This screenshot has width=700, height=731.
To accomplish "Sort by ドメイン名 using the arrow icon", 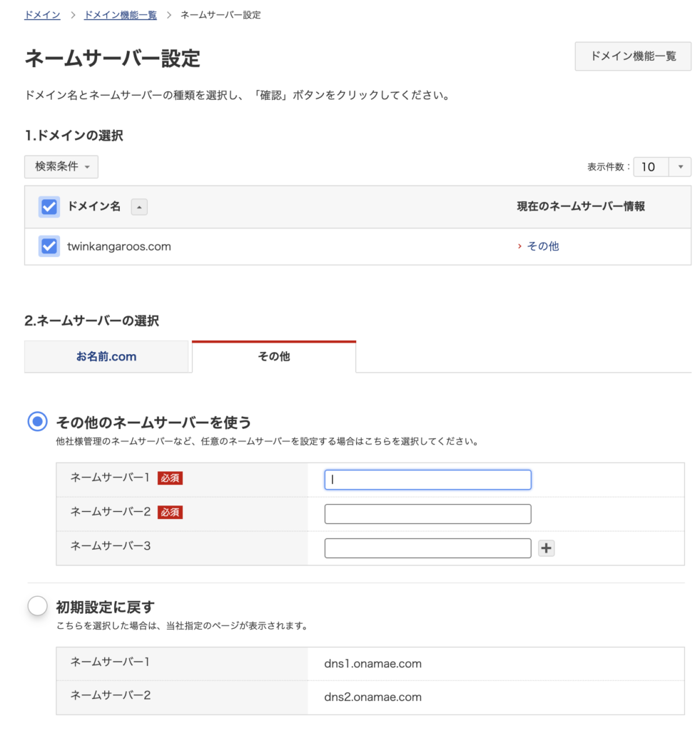I will (139, 207).
